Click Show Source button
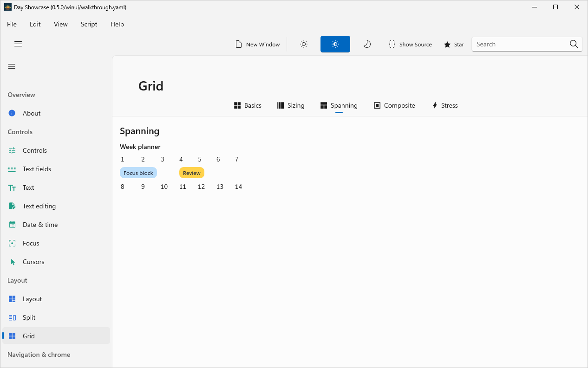Image resolution: width=588 pixels, height=368 pixels. [410, 44]
